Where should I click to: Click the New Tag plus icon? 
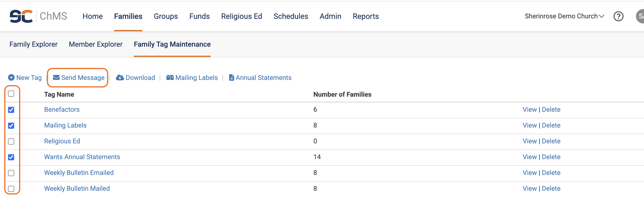pyautogui.click(x=11, y=78)
